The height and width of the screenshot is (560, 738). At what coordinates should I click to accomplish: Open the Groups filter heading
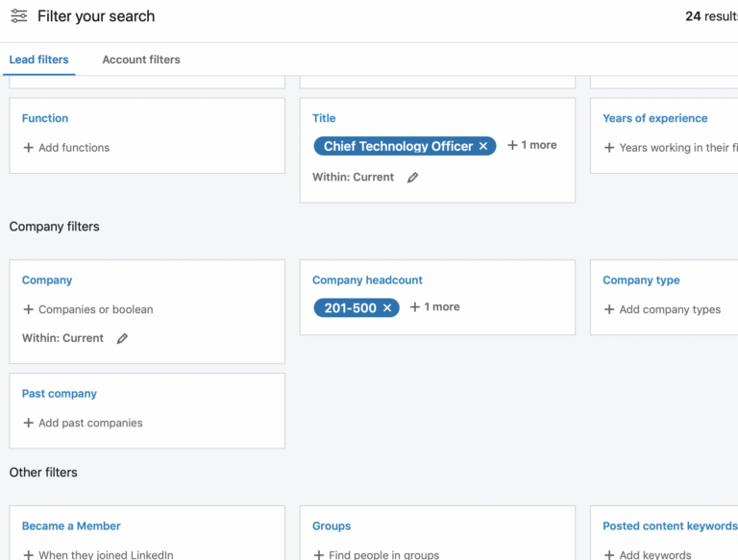coord(332,526)
